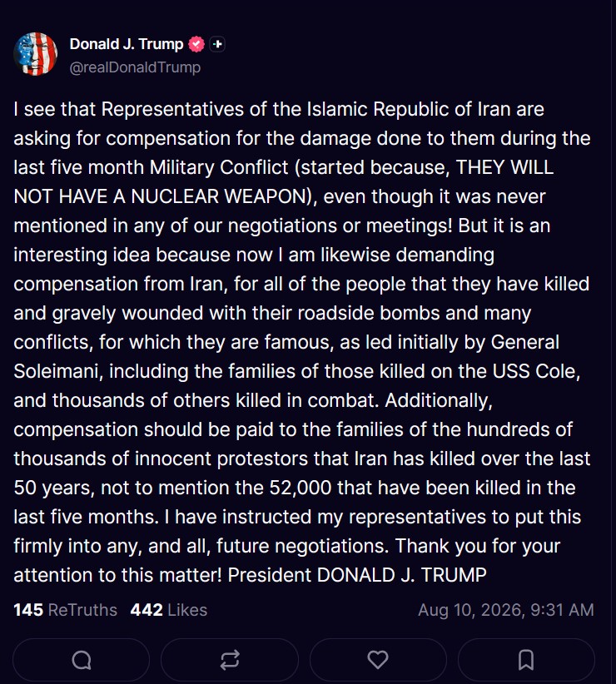Click the words "Military Conflict" in the post
Image resolution: width=616 pixels, height=684 pixels.
(x=219, y=167)
